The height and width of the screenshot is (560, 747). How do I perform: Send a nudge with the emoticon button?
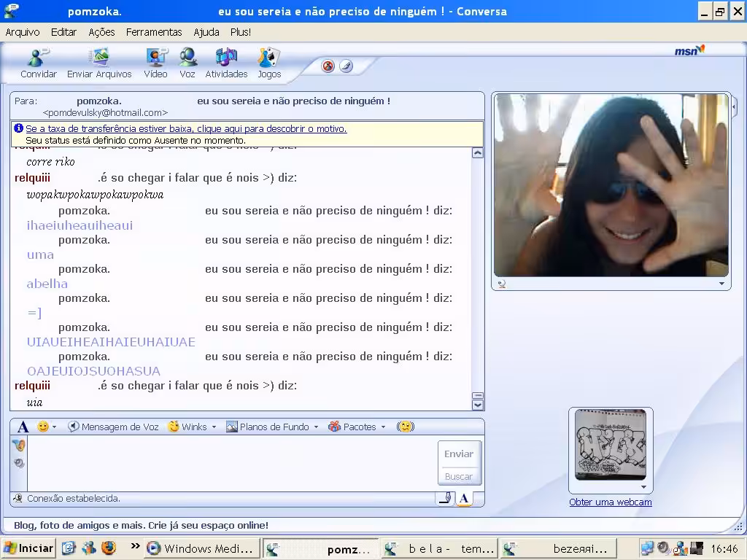coord(406,427)
